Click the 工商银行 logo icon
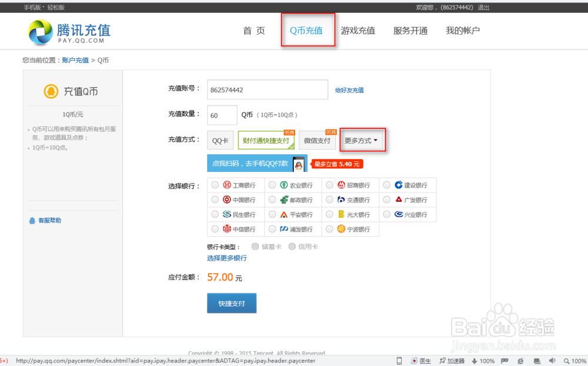This screenshot has width=588, height=366. click(x=227, y=185)
